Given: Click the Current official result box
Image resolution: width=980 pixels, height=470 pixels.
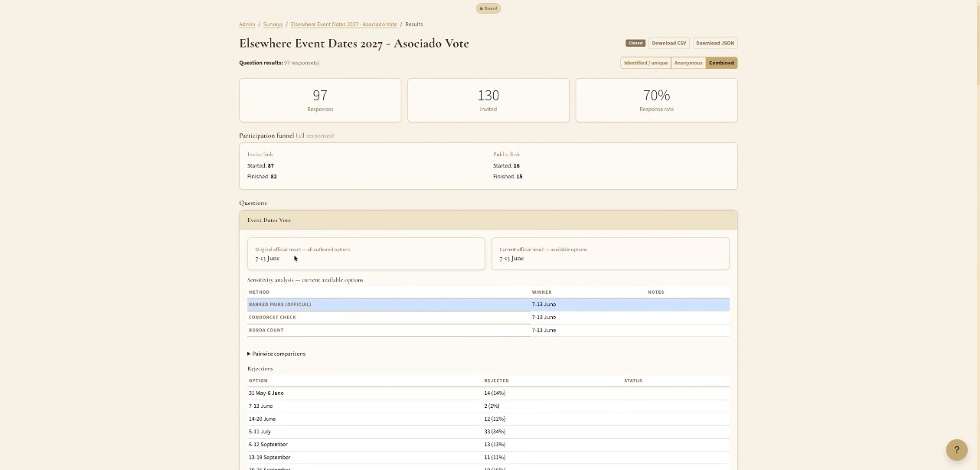Looking at the screenshot, I should 610,254.
